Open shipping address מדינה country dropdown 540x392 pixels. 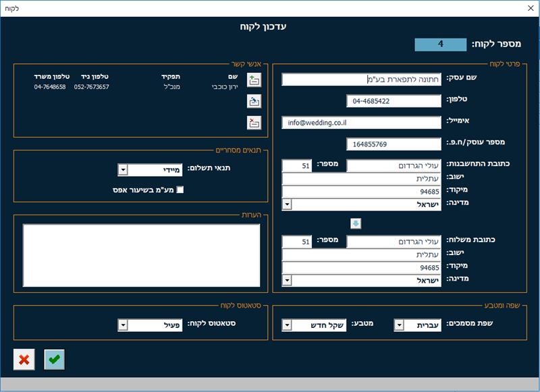pyautogui.click(x=287, y=281)
